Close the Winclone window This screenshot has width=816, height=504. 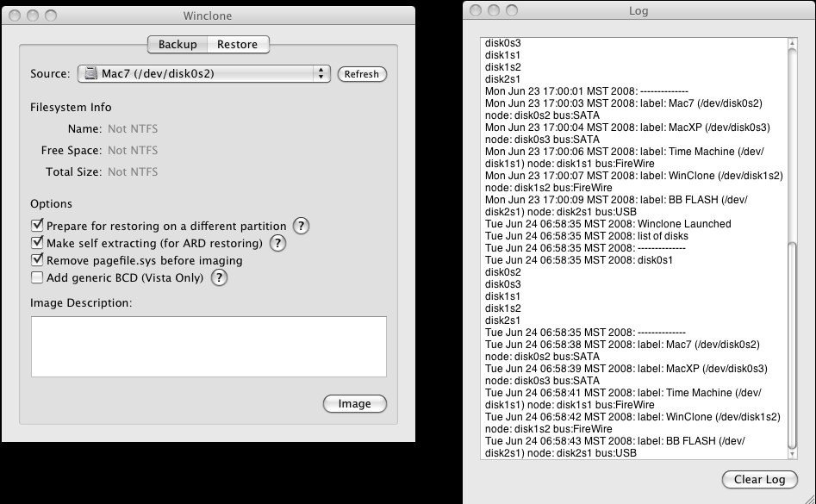[15, 16]
